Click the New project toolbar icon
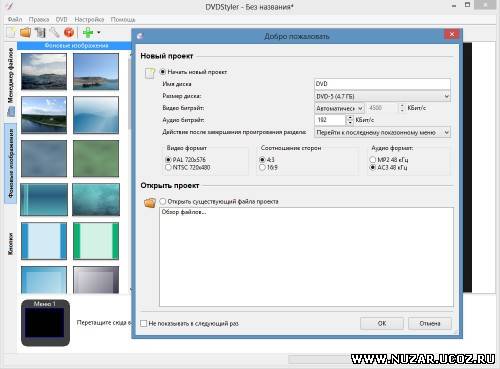Image resolution: width=500 pixels, height=369 pixels. coord(11,33)
